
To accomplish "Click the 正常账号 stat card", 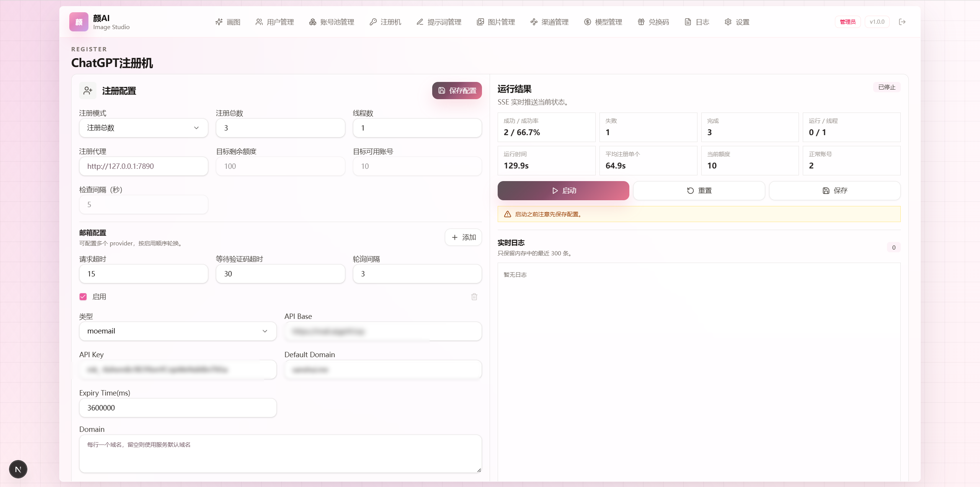I will click(x=852, y=160).
